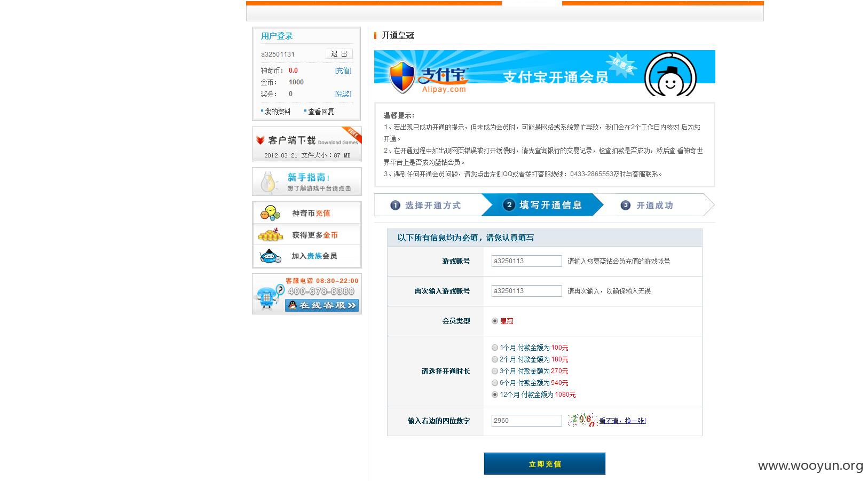Open the 新手指南 banner
868x481 pixels.
click(307, 182)
